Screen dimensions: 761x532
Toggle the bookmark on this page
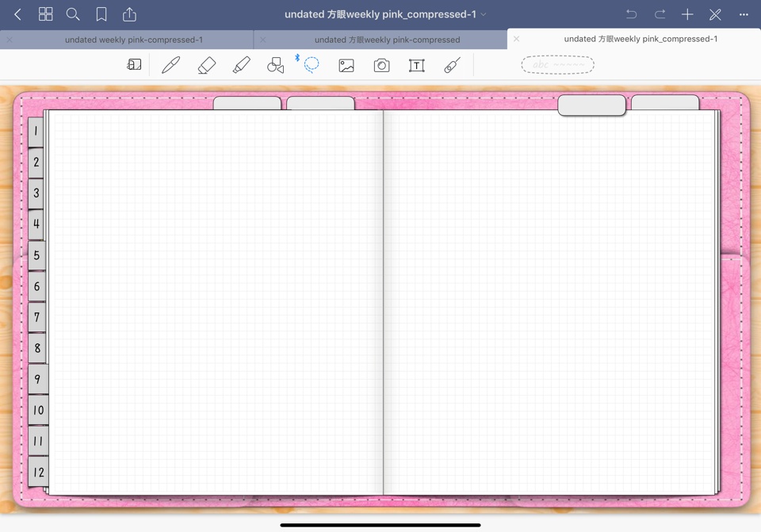101,13
